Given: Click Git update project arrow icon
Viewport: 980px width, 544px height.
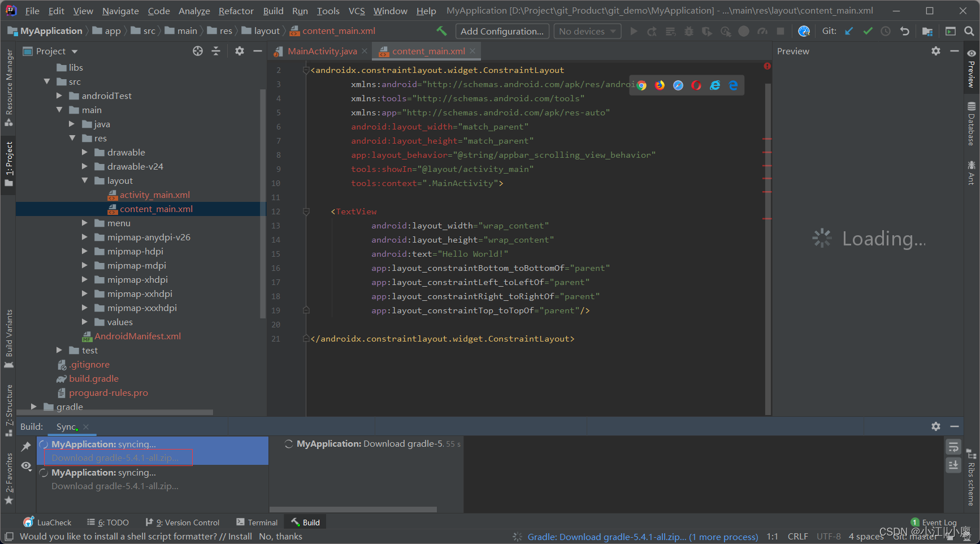Looking at the screenshot, I should point(849,31).
